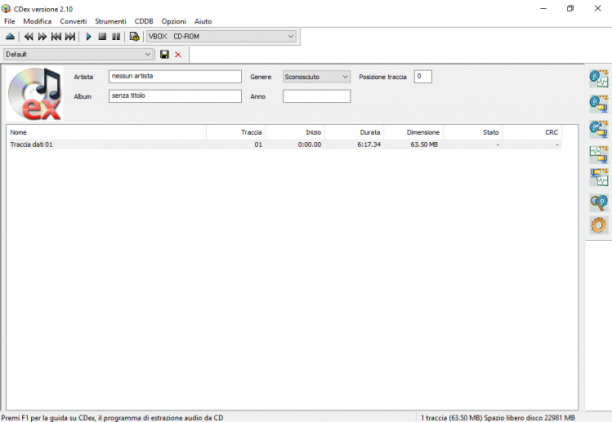Image resolution: width=612 pixels, height=422 pixels.
Task: Click the convert compressed audio to WAV icon
Action: [599, 178]
